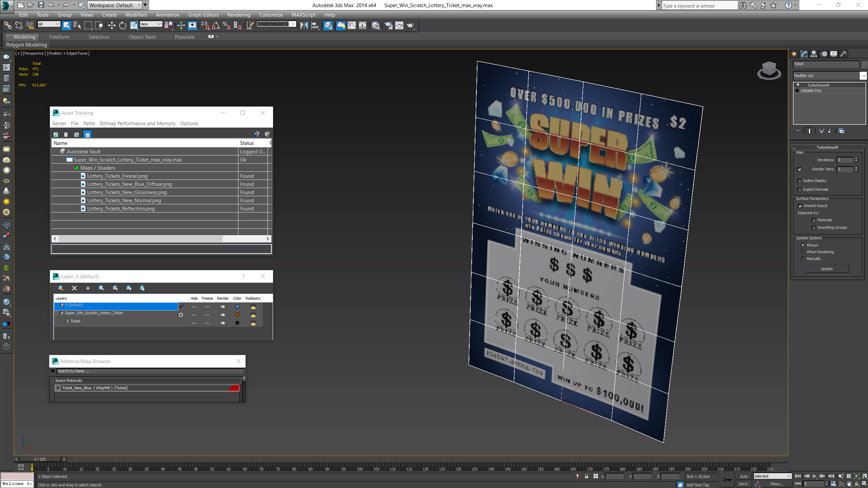Click the Add Time Tag label
Image resolution: width=868 pixels, height=488 pixels.
(698, 485)
